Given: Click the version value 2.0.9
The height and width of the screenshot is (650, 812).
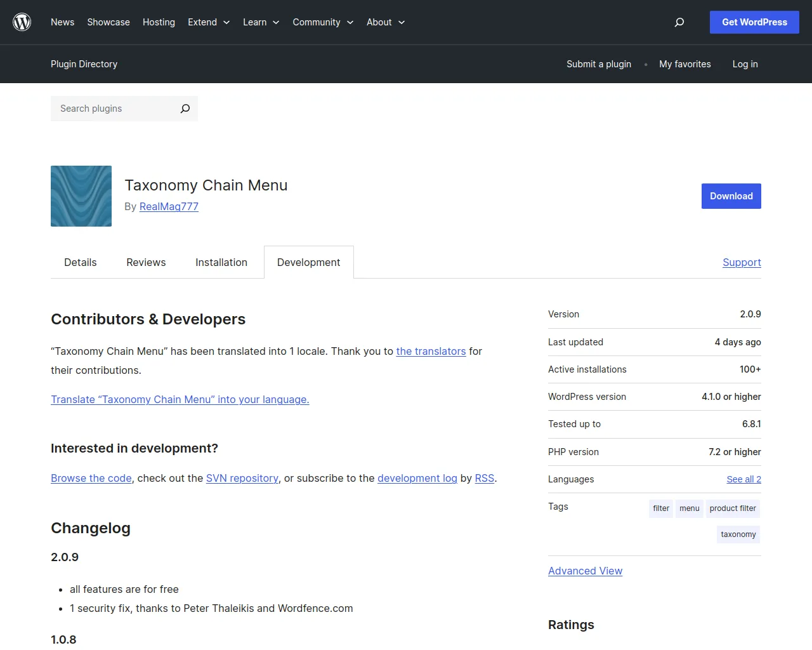Looking at the screenshot, I should point(750,314).
